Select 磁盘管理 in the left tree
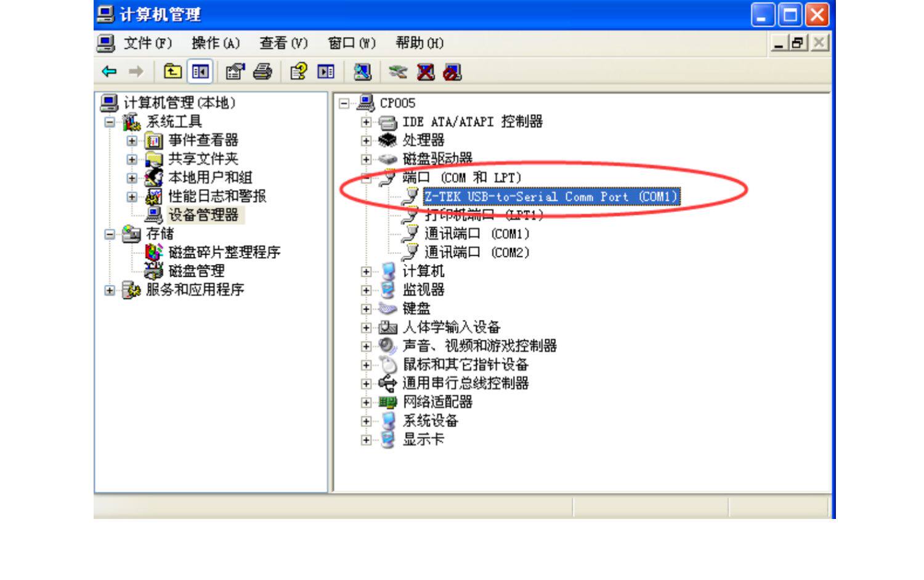 (x=197, y=271)
